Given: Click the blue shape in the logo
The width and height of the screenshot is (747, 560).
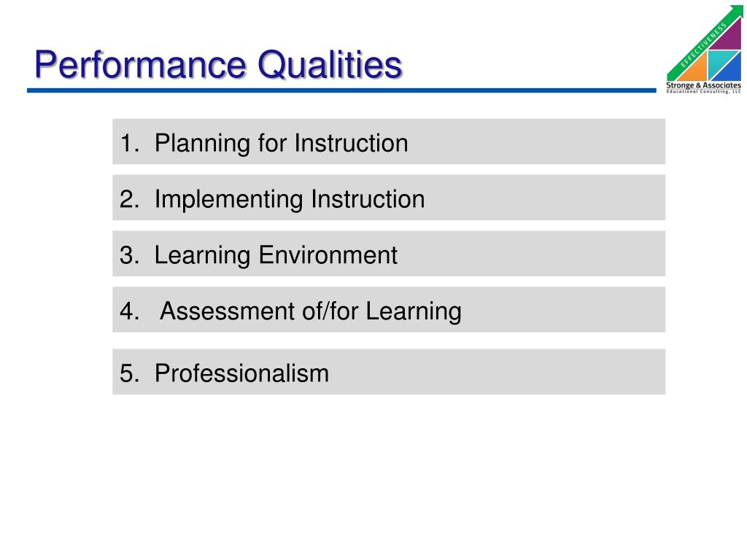Looking at the screenshot, I should (x=730, y=71).
